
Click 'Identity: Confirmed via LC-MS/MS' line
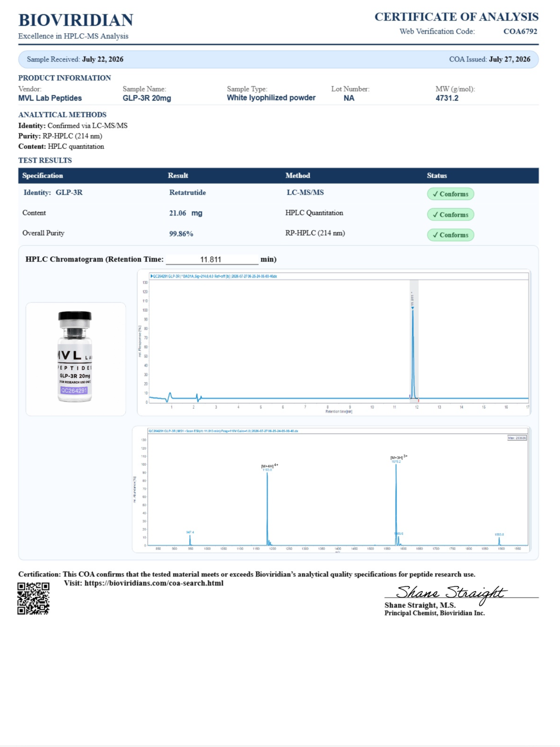pos(73,126)
